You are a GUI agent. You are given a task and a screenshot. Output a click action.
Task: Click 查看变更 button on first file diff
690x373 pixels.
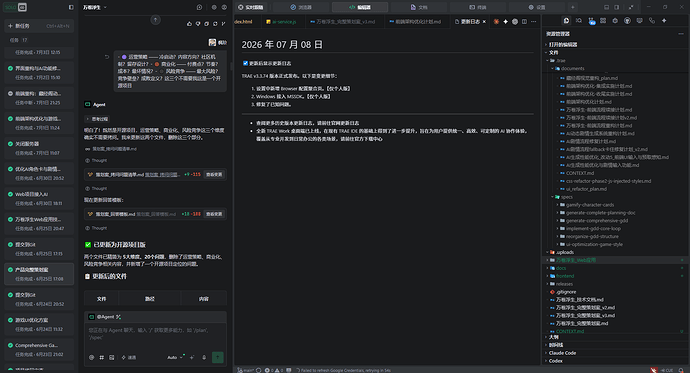[x=214, y=175]
